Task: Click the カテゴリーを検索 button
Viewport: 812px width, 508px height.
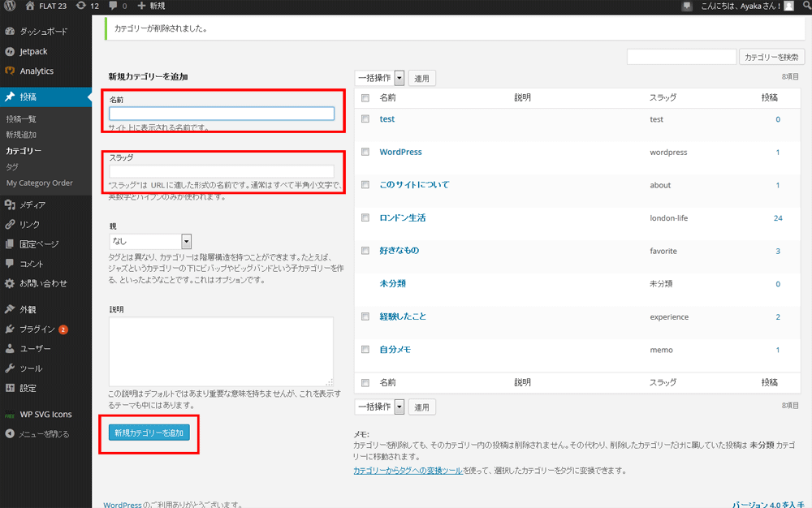Action: pyautogui.click(x=771, y=57)
